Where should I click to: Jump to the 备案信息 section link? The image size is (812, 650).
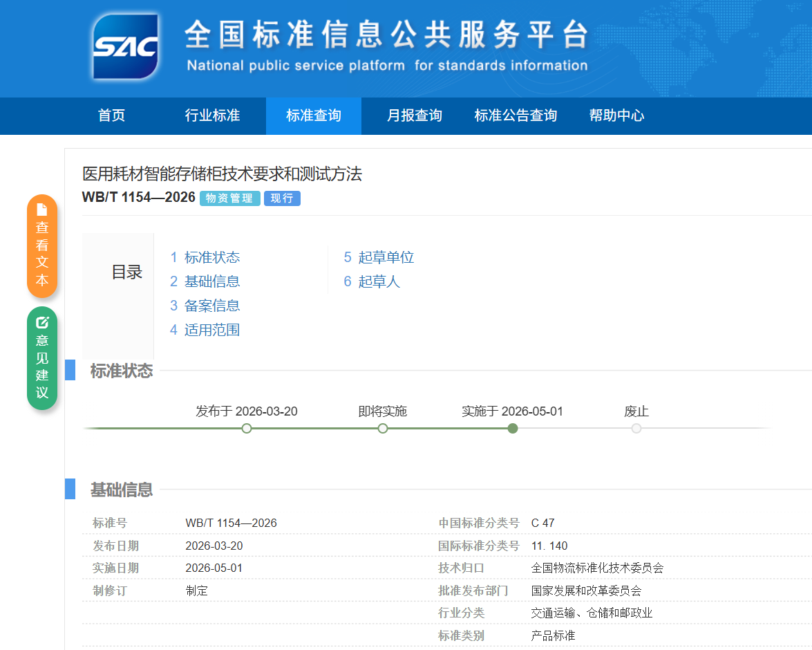click(205, 306)
